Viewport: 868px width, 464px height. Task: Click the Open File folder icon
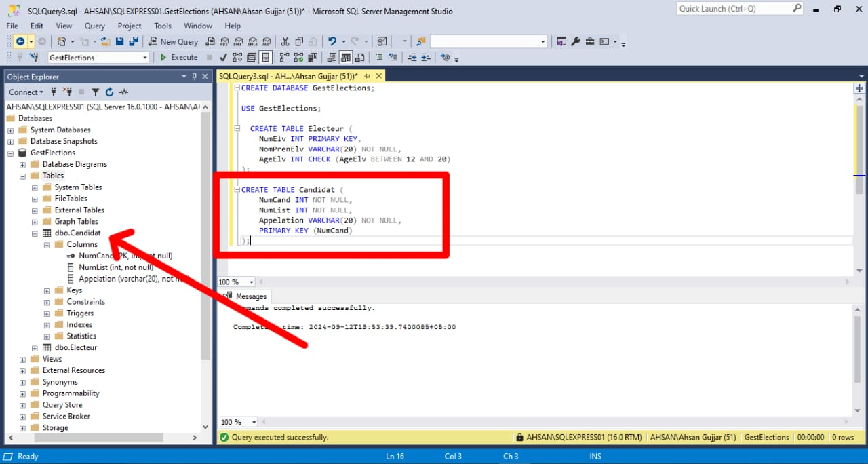click(x=105, y=41)
